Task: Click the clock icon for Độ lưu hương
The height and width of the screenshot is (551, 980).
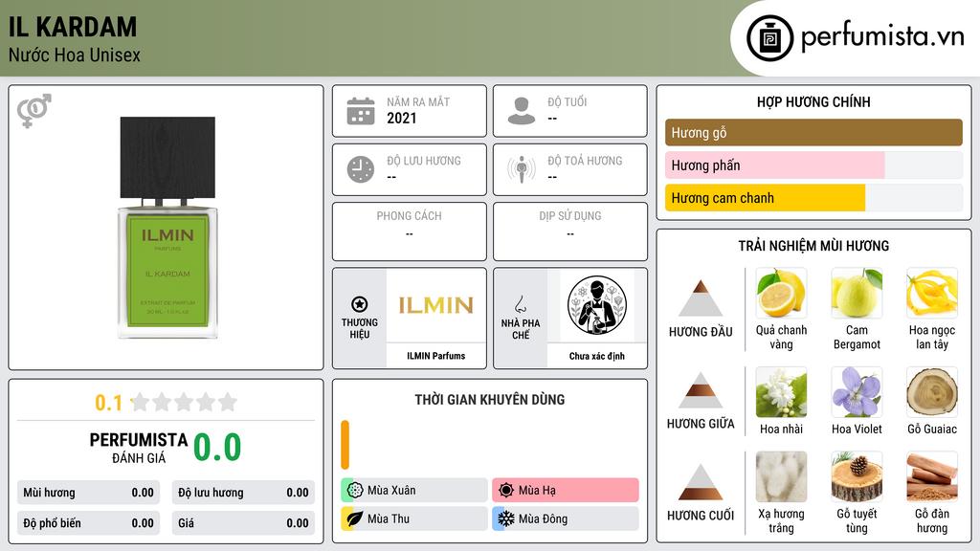Action: pos(361,169)
